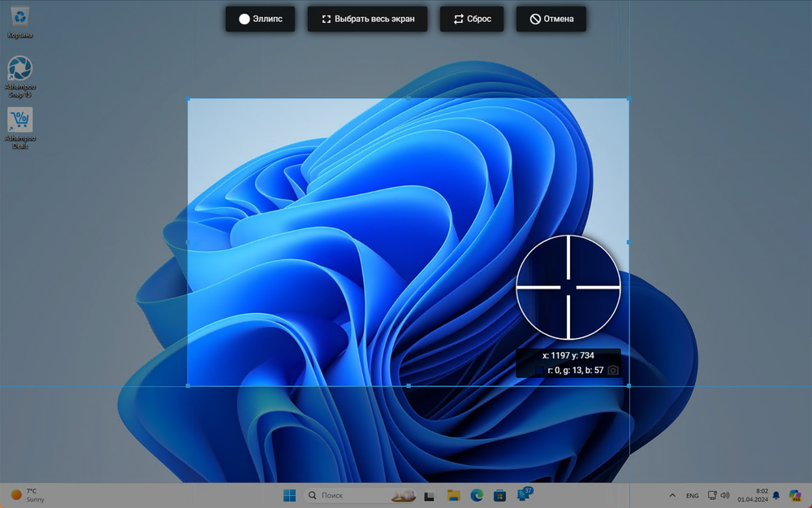The image size is (812, 508).
Task: Click the top-left corner handle of the selection
Action: (x=188, y=98)
